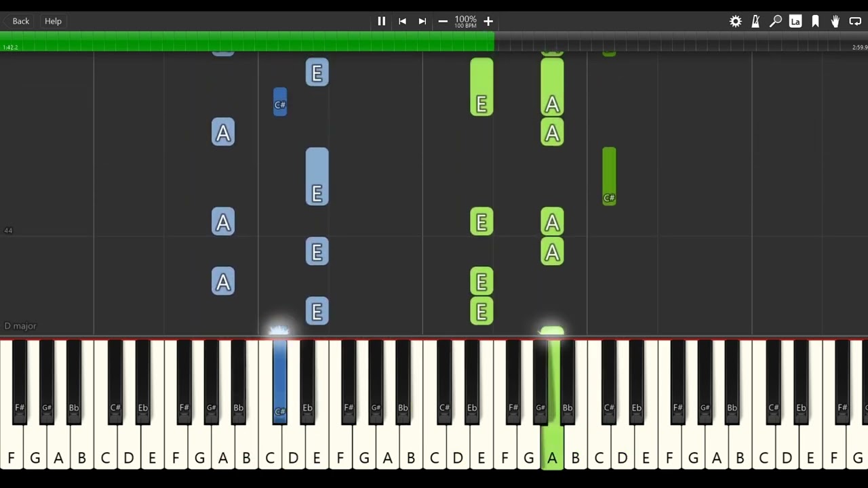The width and height of the screenshot is (868, 488).
Task: Open the hand selection icon
Action: click(x=835, y=21)
